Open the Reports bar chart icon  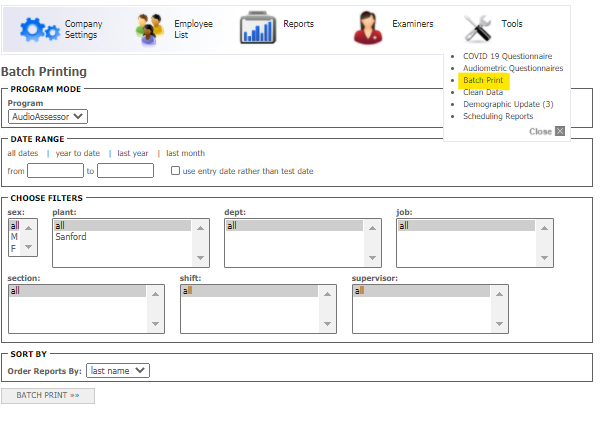tap(258, 28)
